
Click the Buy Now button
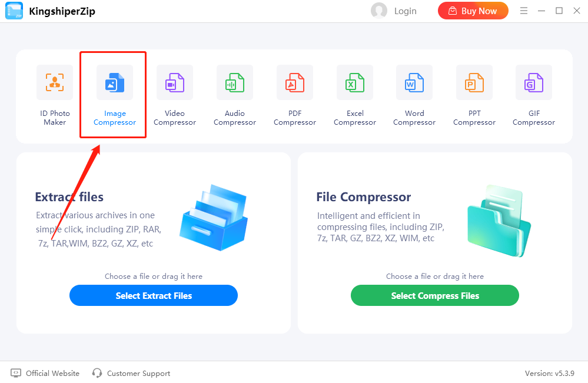point(473,11)
